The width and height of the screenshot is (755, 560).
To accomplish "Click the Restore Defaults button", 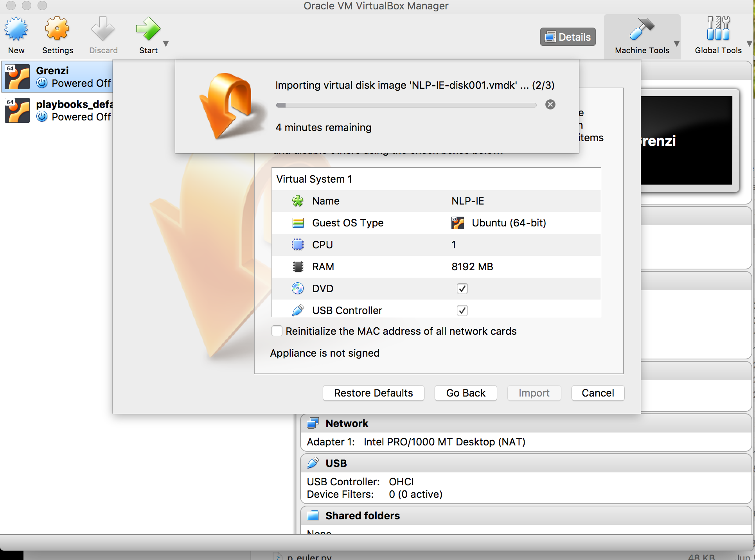I will [x=373, y=393].
